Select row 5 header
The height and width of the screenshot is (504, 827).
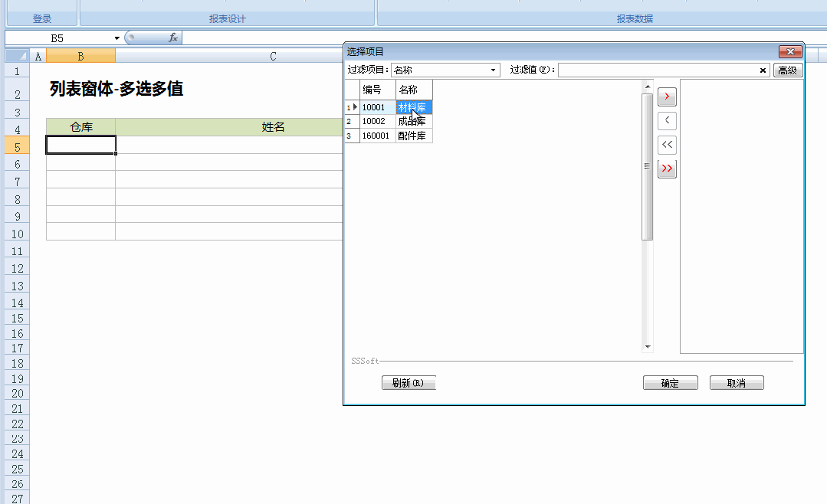(18, 146)
